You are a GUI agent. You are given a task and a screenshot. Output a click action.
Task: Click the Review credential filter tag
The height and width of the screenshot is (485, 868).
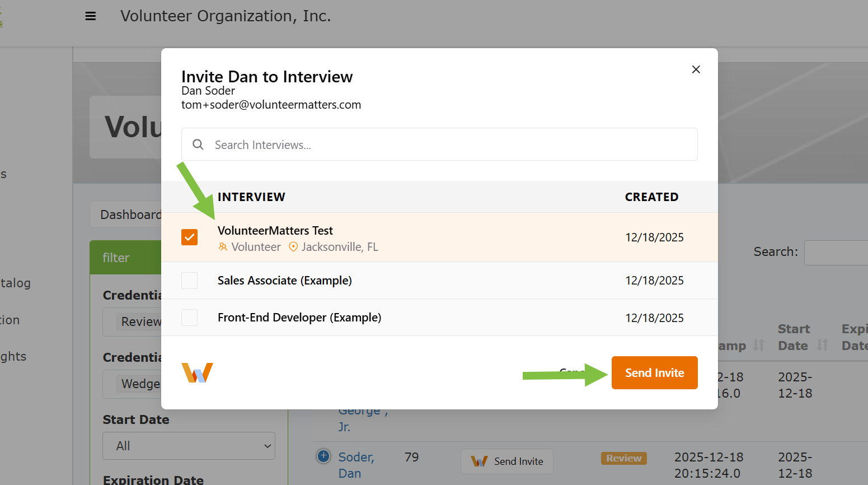tap(140, 321)
